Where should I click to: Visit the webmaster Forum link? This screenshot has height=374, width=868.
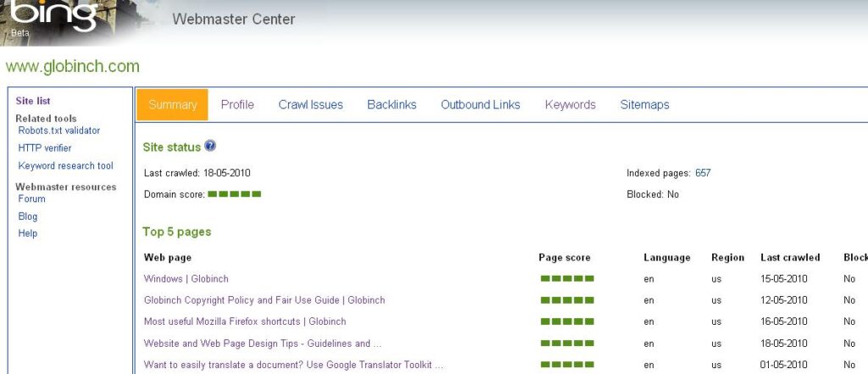click(x=31, y=198)
